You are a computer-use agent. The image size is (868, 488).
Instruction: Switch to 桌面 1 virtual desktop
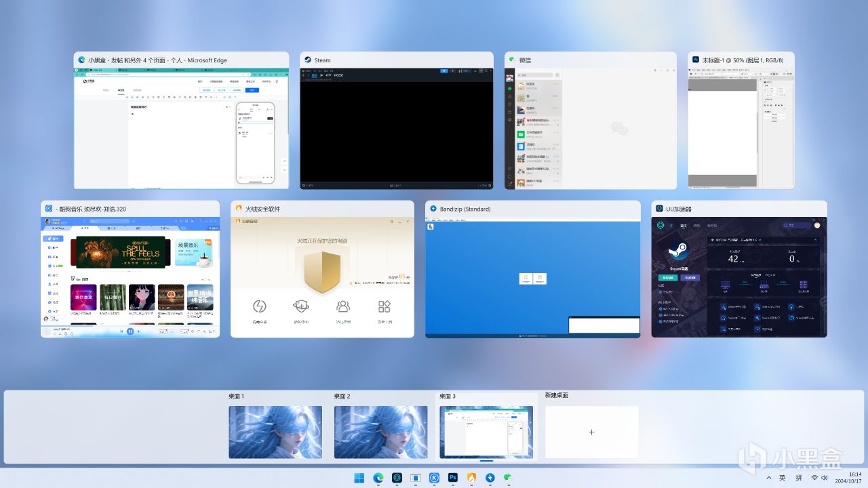[275, 432]
